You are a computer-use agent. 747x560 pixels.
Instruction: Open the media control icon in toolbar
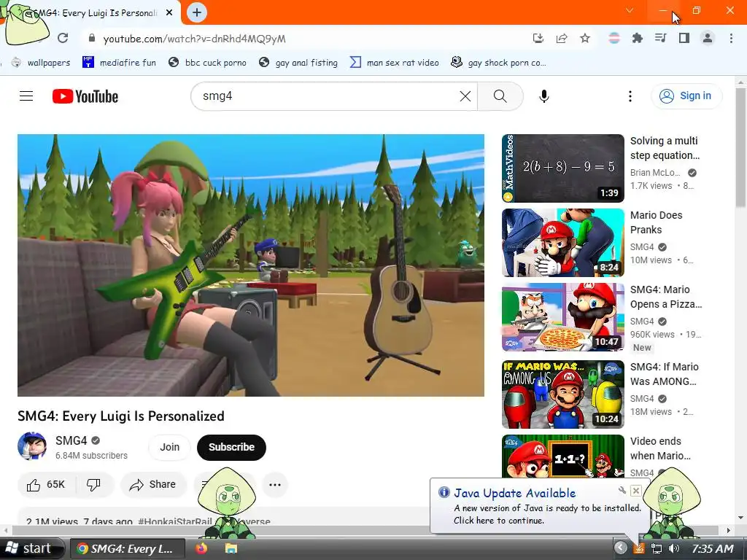[660, 38]
